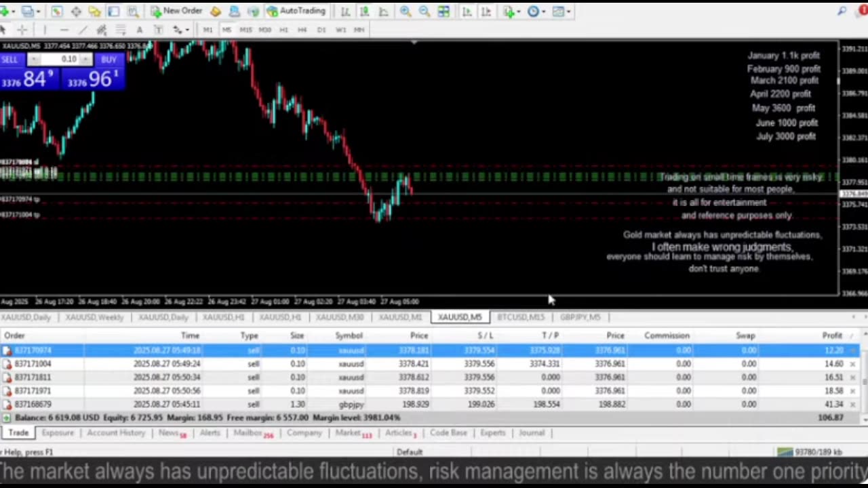This screenshot has width=868, height=488.
Task: Open the chart Templates icon
Action: pos(558,12)
